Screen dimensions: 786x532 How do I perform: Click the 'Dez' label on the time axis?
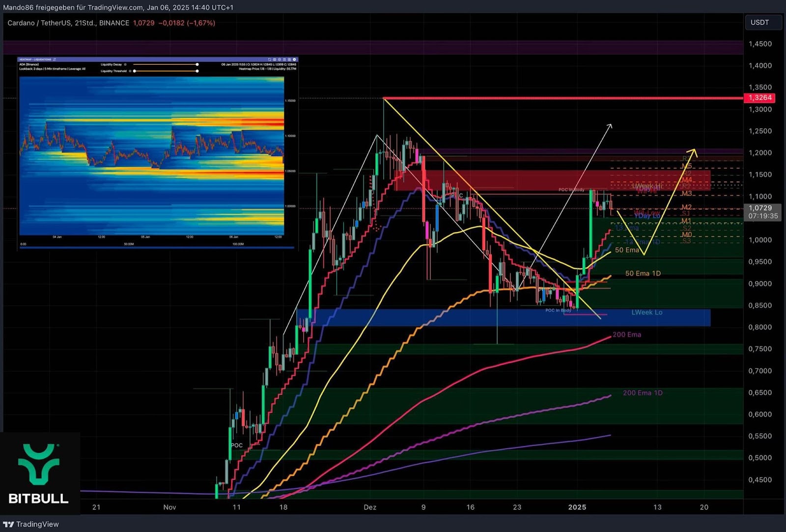[x=370, y=507]
